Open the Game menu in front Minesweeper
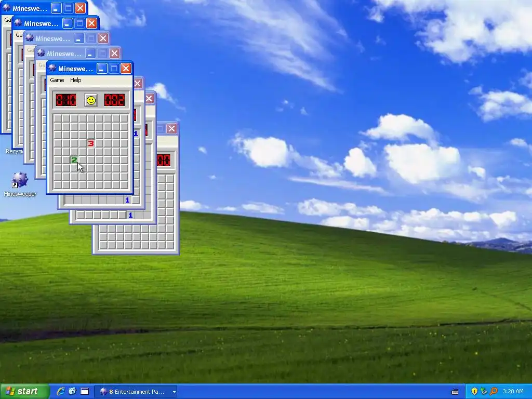 pyautogui.click(x=57, y=80)
